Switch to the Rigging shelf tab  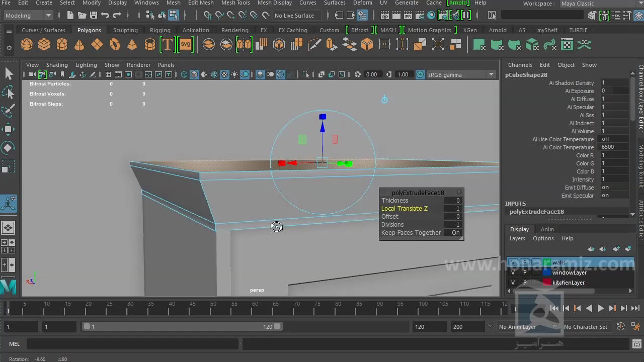coord(160,30)
